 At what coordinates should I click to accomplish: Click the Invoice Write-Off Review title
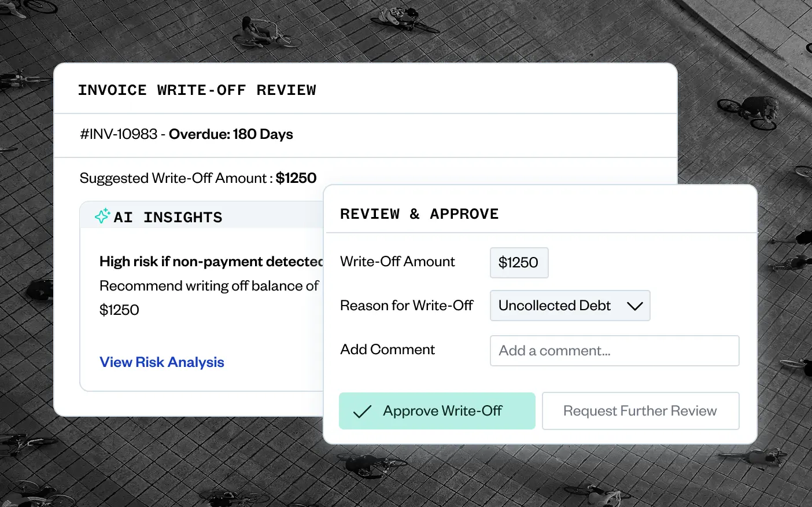(x=197, y=90)
